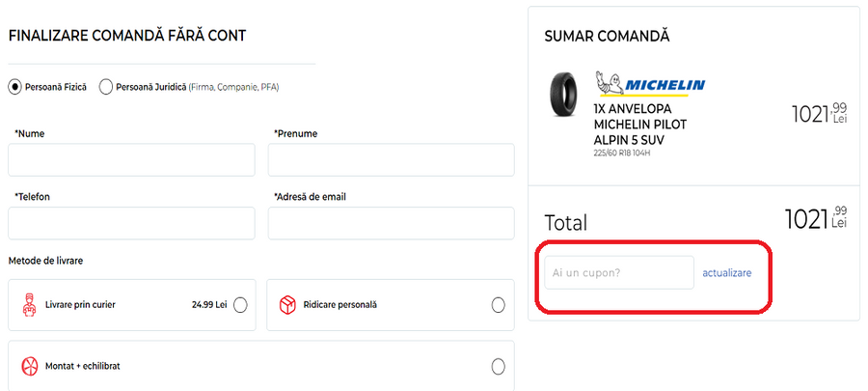This screenshot has width=868, height=391.
Task: Click the 'Ai un cupon?' input field
Action: pyautogui.click(x=619, y=272)
